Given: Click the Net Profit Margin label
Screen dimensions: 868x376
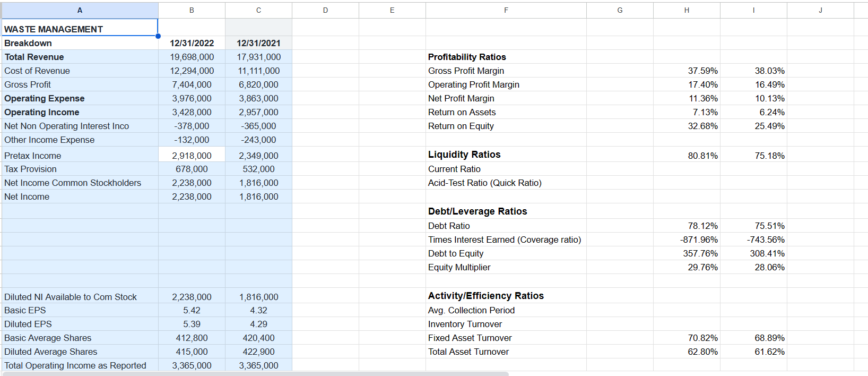Looking at the screenshot, I should click(461, 98).
